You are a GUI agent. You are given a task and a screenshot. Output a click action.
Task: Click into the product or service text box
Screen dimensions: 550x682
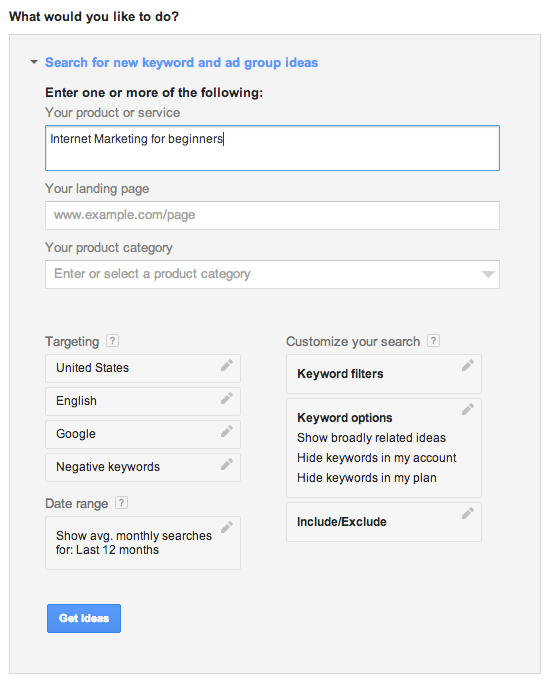click(272, 148)
